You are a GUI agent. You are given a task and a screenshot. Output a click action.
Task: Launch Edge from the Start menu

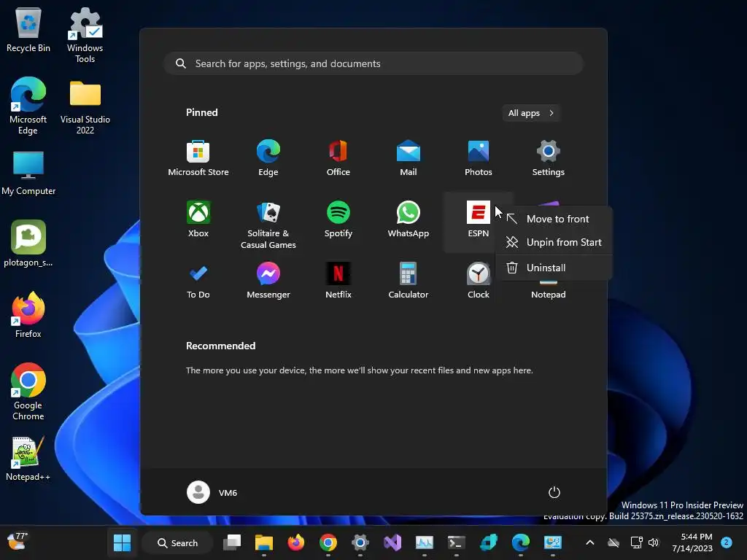tap(268, 158)
